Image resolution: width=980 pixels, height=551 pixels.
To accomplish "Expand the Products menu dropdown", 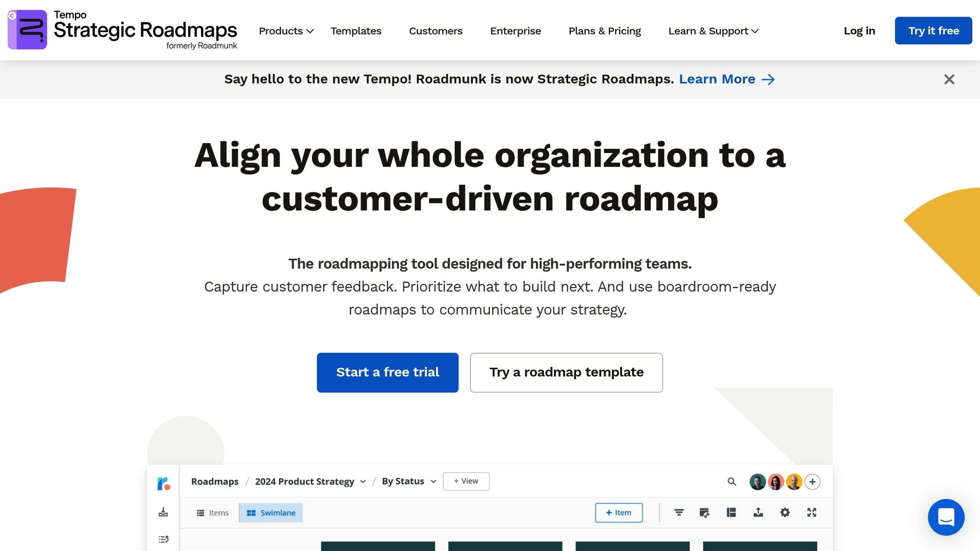I will [x=286, y=31].
